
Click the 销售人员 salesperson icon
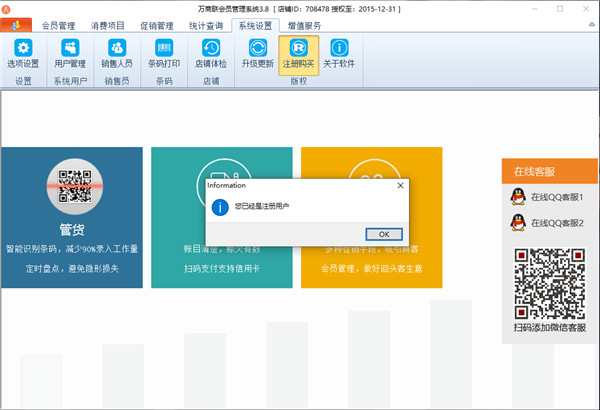tap(117, 53)
